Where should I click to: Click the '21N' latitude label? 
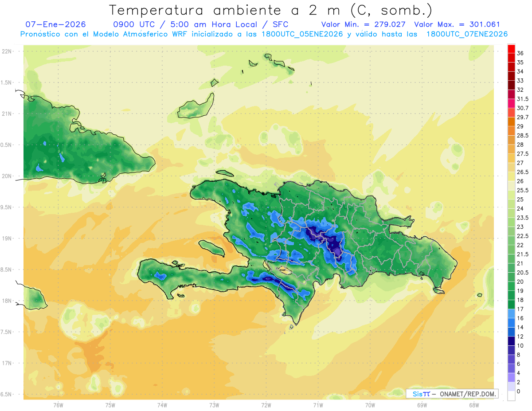[x=7, y=114]
